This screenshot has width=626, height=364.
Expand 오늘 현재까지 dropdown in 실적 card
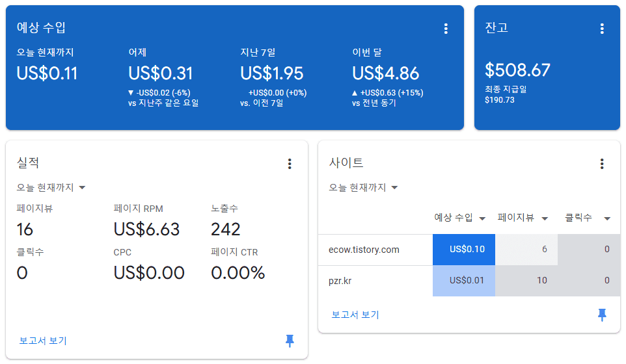point(51,187)
